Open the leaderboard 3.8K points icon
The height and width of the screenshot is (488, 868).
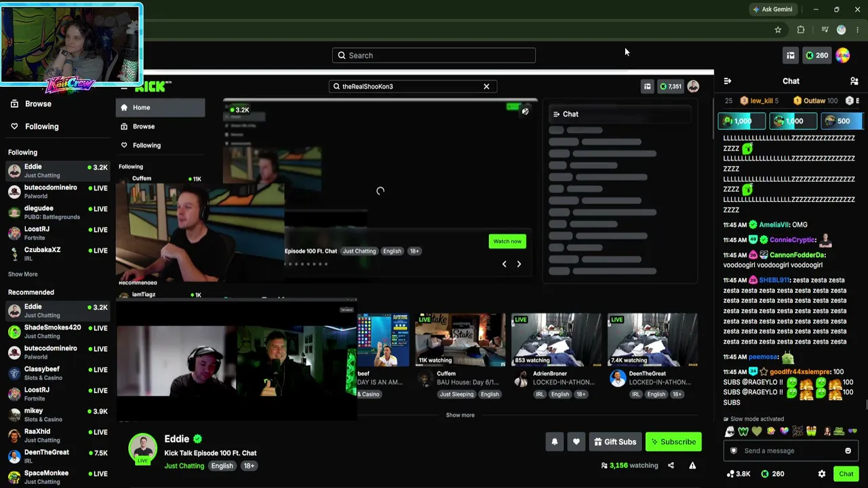click(738, 474)
